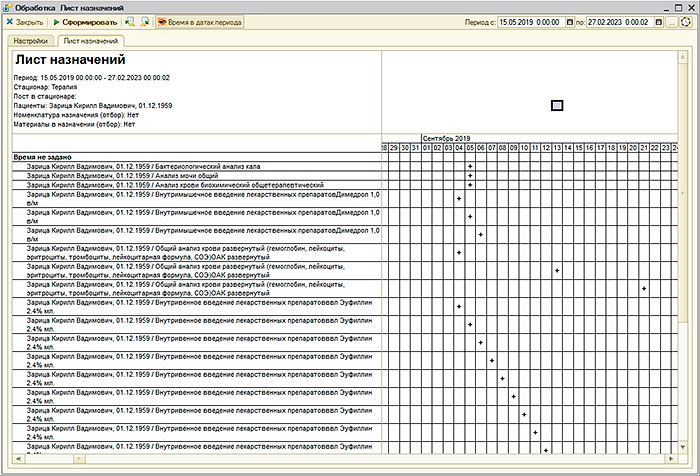Click the window icon in the title bar
Screen dimensions: 700x476
(x=9, y=6)
